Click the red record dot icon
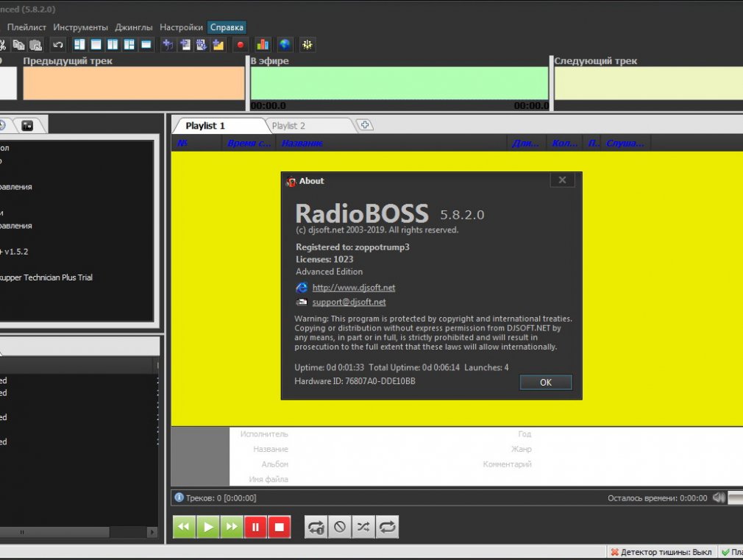Image resolution: width=743 pixels, height=560 pixels. point(241,45)
